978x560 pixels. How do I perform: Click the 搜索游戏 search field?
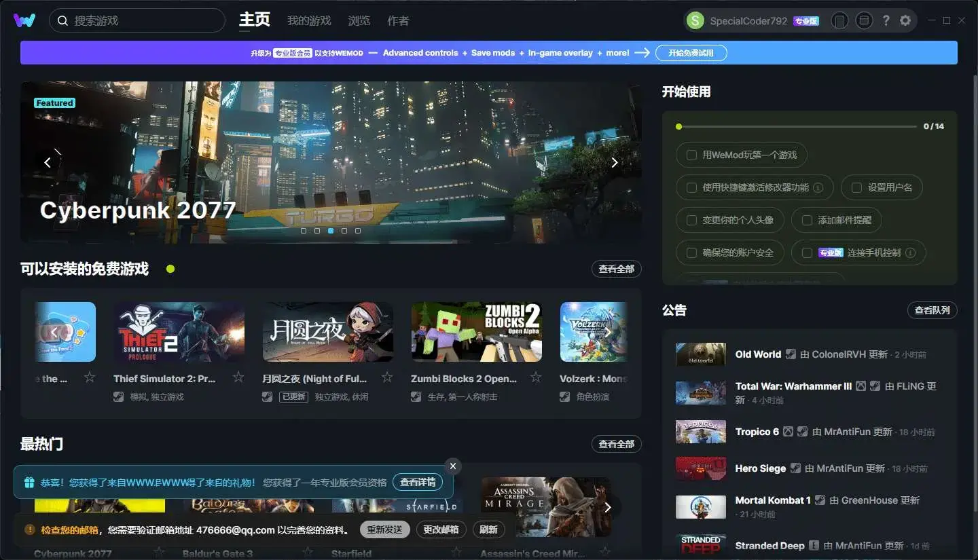coord(136,20)
